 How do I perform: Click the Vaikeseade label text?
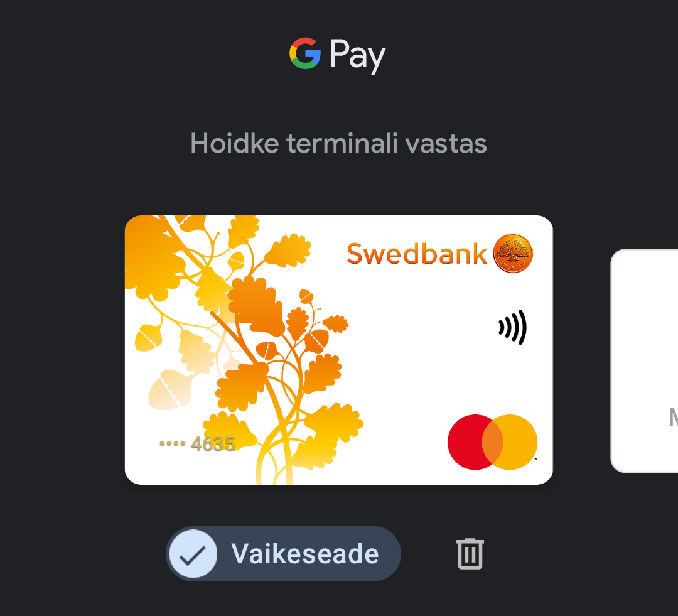(305, 554)
